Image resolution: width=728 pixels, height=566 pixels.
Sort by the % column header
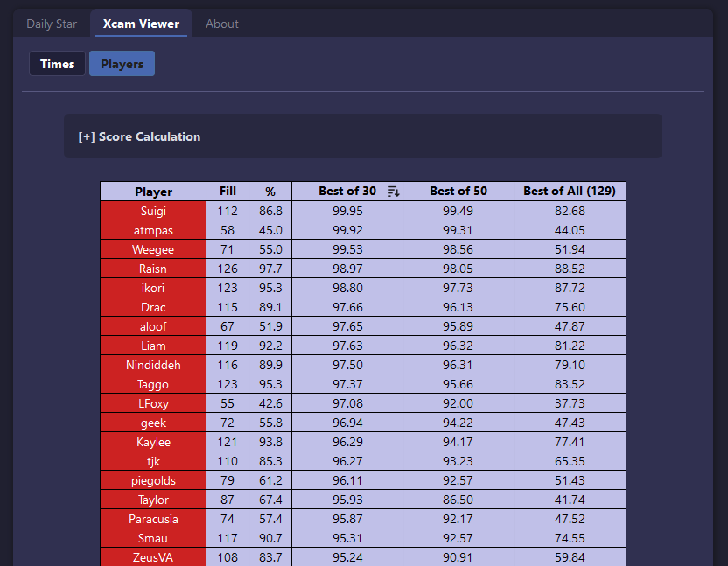270,192
